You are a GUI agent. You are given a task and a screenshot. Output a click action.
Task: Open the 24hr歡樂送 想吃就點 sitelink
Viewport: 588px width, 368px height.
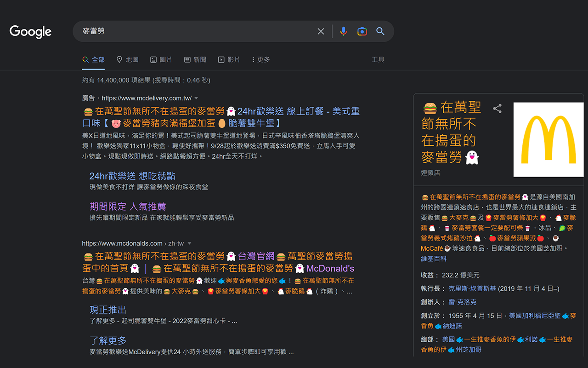132,176
